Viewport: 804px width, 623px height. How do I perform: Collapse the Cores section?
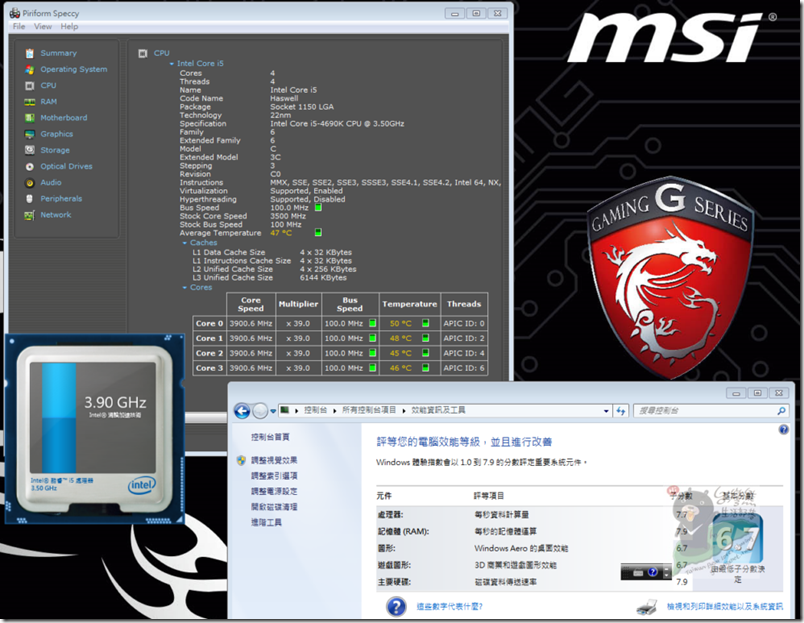coord(185,288)
